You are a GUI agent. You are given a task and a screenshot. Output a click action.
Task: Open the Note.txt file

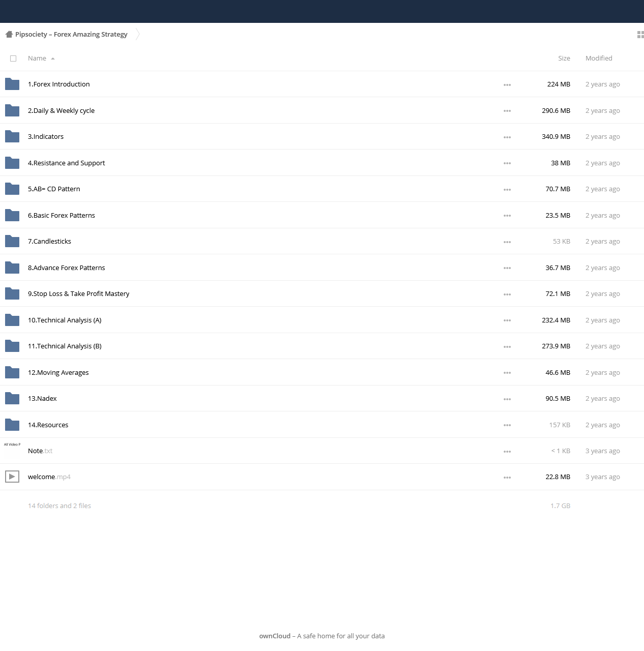[x=40, y=451]
